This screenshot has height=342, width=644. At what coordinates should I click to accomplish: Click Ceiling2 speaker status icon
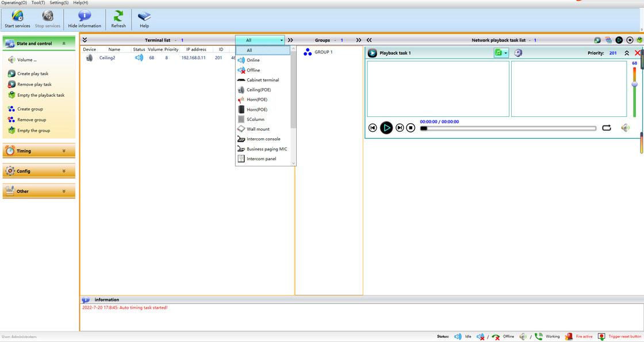pyautogui.click(x=139, y=58)
